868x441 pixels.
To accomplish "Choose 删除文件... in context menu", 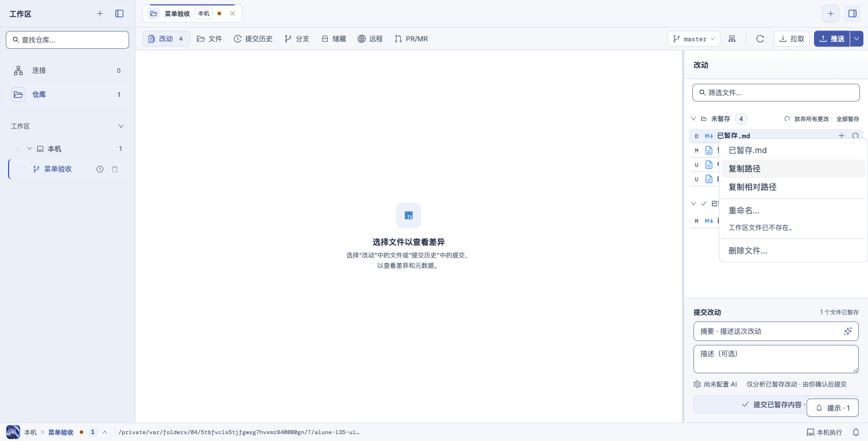I will point(793,251).
